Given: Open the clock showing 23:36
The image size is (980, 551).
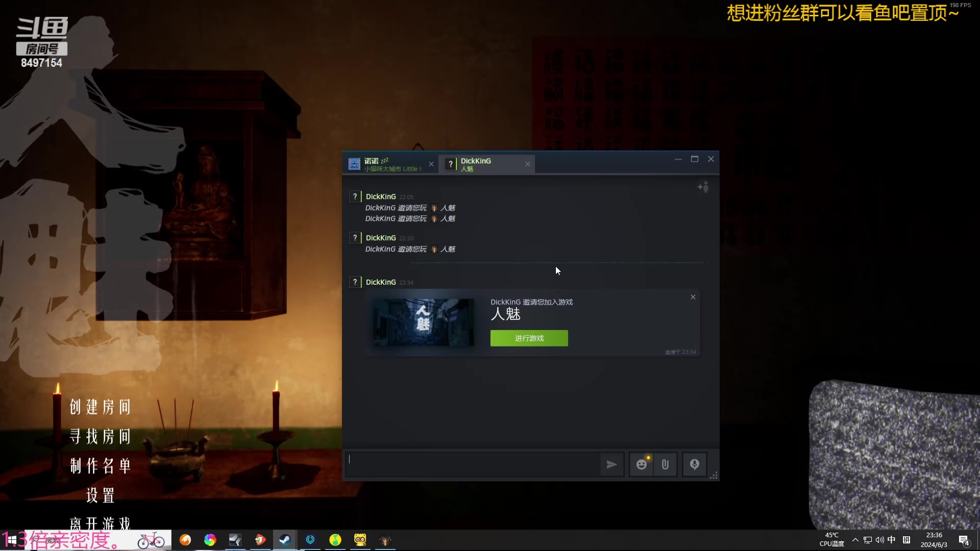Looking at the screenshot, I should pyautogui.click(x=934, y=540).
